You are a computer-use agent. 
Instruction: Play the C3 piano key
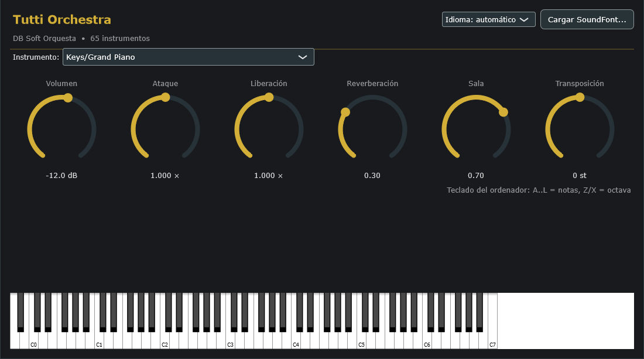[231, 341]
